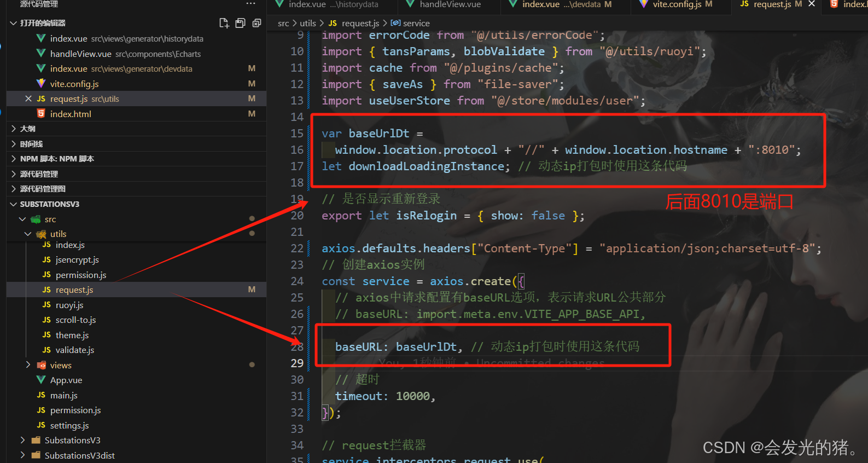
Task: Expand the SubstationsV3dist folder
Action: 22,455
